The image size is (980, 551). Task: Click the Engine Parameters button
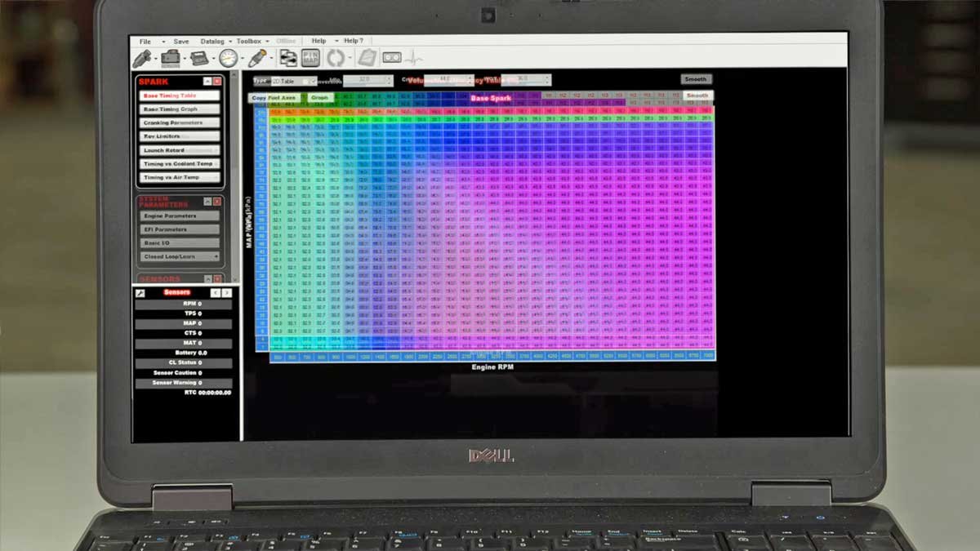(x=178, y=216)
